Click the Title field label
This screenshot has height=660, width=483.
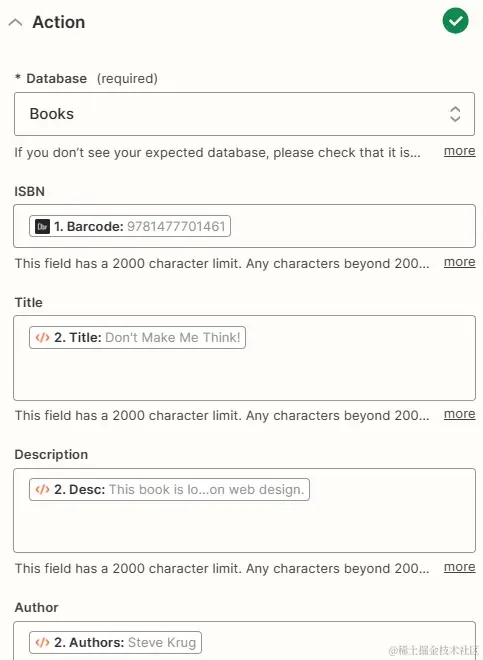click(x=29, y=302)
